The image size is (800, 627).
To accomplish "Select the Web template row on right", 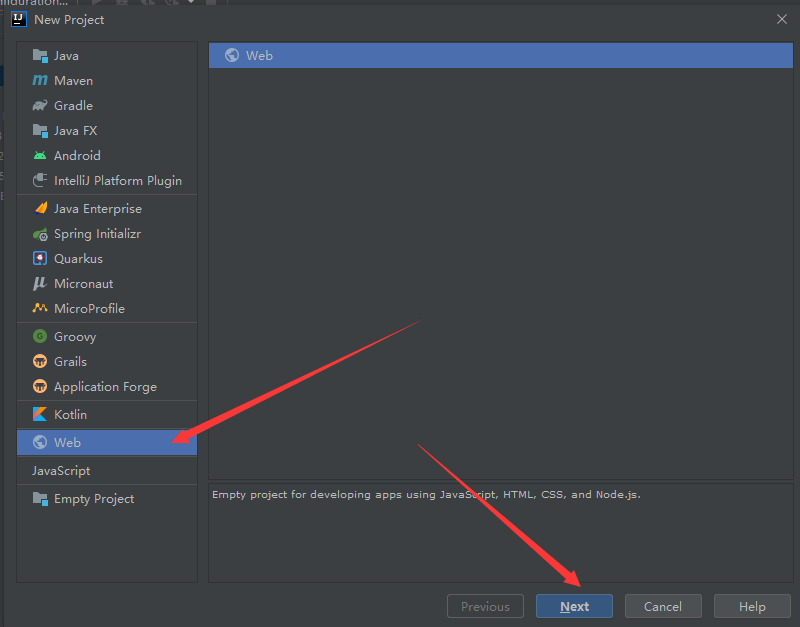I will click(501, 55).
